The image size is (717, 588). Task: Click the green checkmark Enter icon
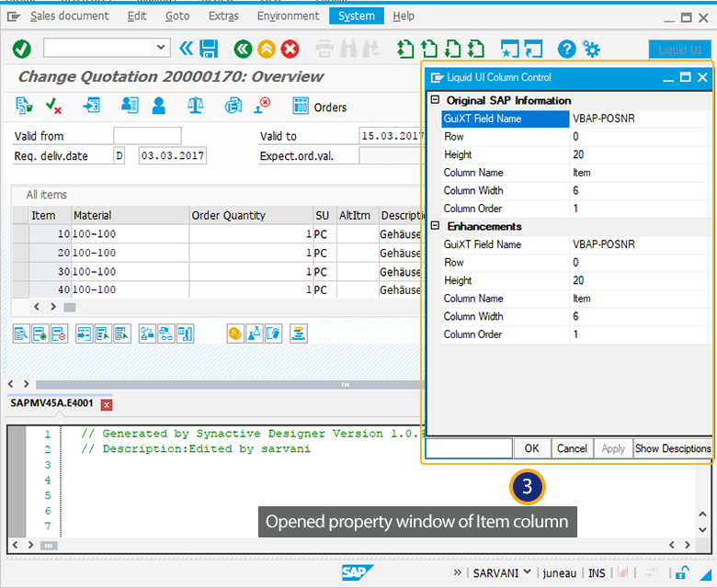point(21,49)
